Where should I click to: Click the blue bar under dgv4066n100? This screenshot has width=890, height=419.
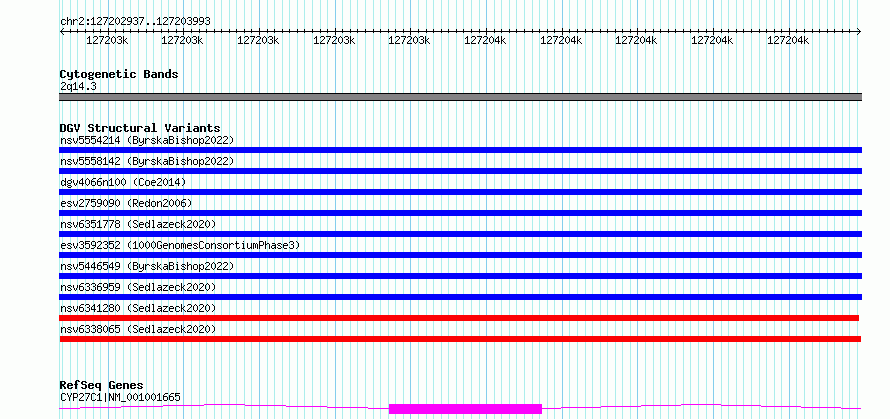[x=460, y=192]
